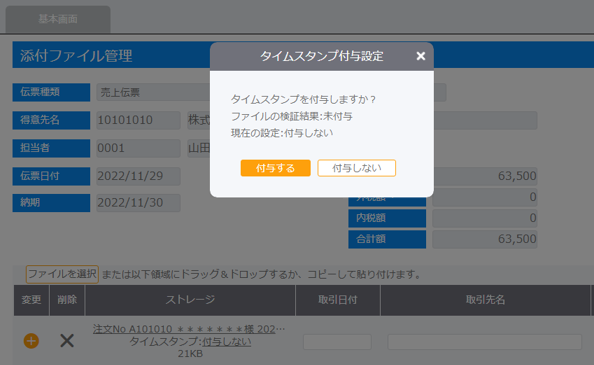Click the 内税額 label
Viewport: 594px width, 365px height.
coord(387,218)
